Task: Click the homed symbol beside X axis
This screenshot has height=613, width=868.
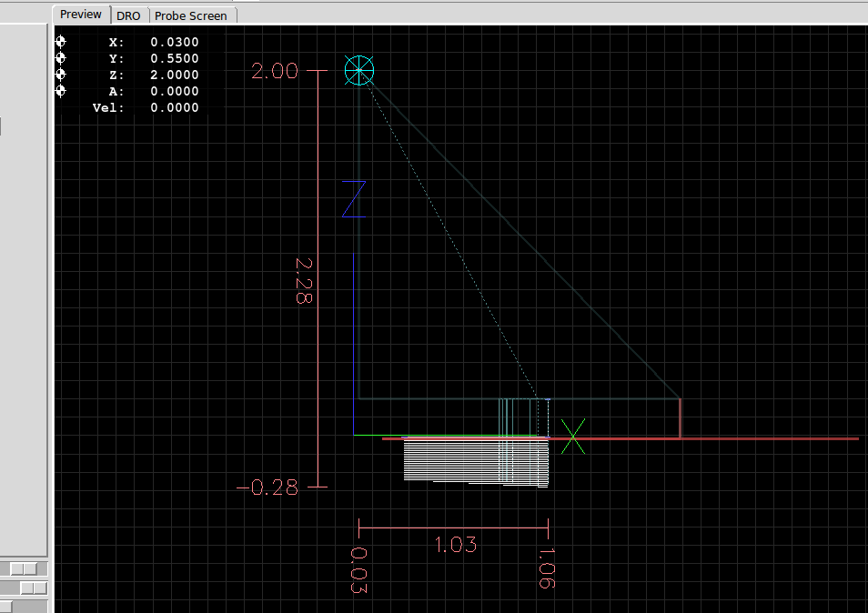Action: [61, 42]
